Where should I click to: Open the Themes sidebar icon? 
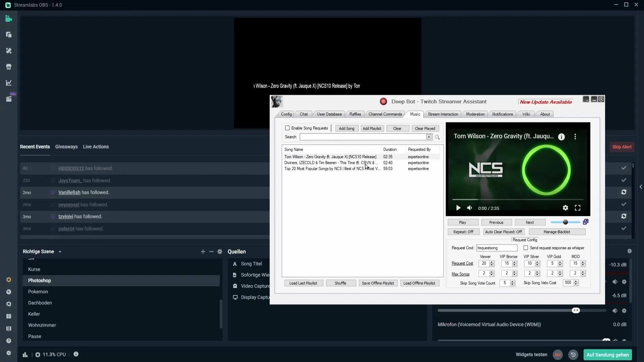click(x=9, y=51)
